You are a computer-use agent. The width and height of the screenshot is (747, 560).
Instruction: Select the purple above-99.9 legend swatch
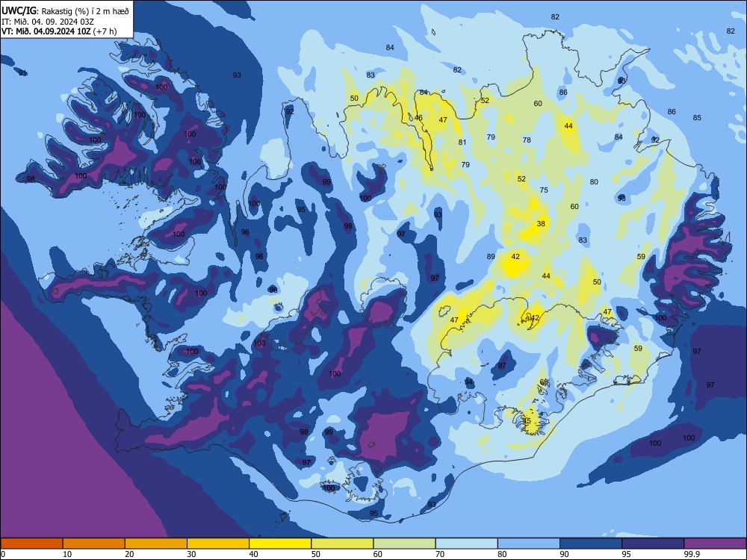tap(715, 544)
